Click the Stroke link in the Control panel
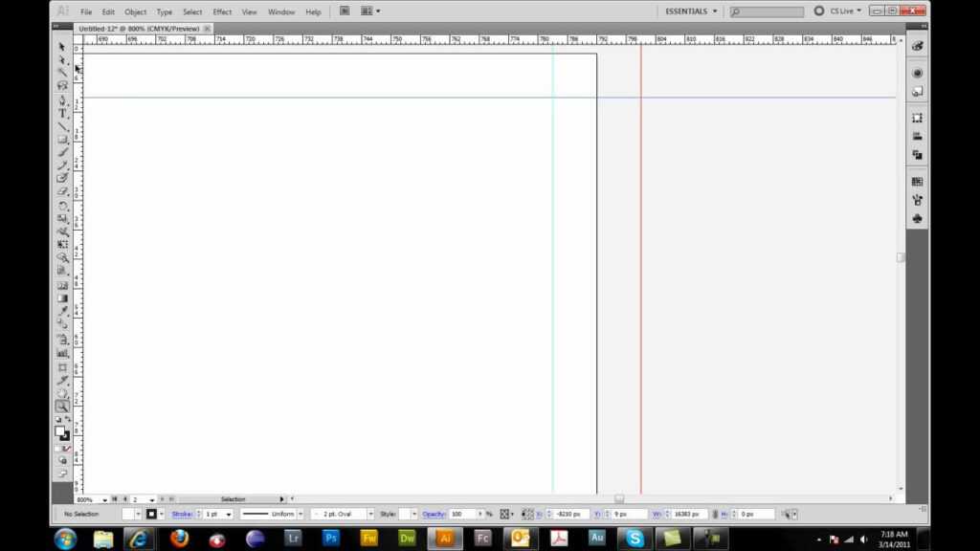The height and width of the screenshot is (551, 980). tap(182, 514)
